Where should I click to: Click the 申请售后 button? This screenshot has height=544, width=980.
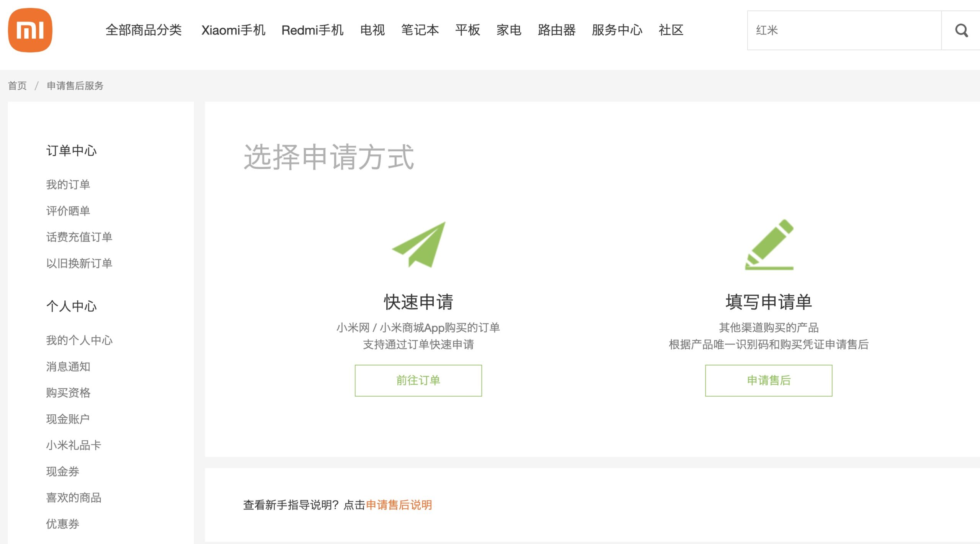pos(768,380)
